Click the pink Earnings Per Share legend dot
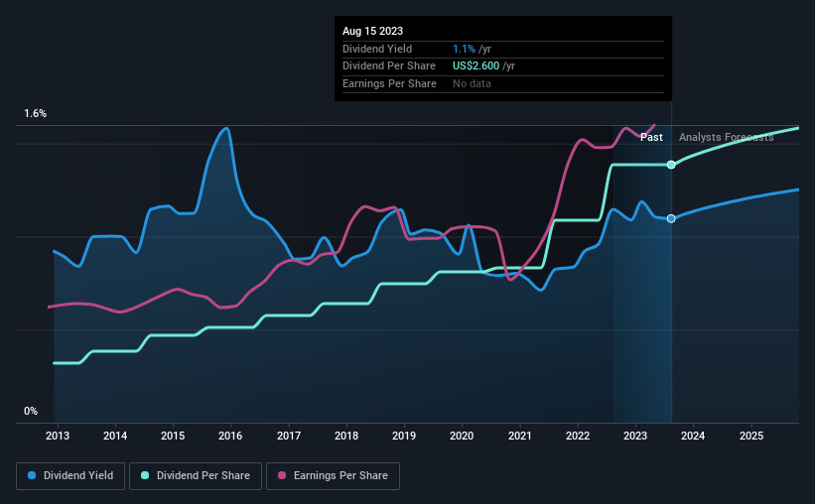Screen dimensions: 815x504 (x=282, y=475)
